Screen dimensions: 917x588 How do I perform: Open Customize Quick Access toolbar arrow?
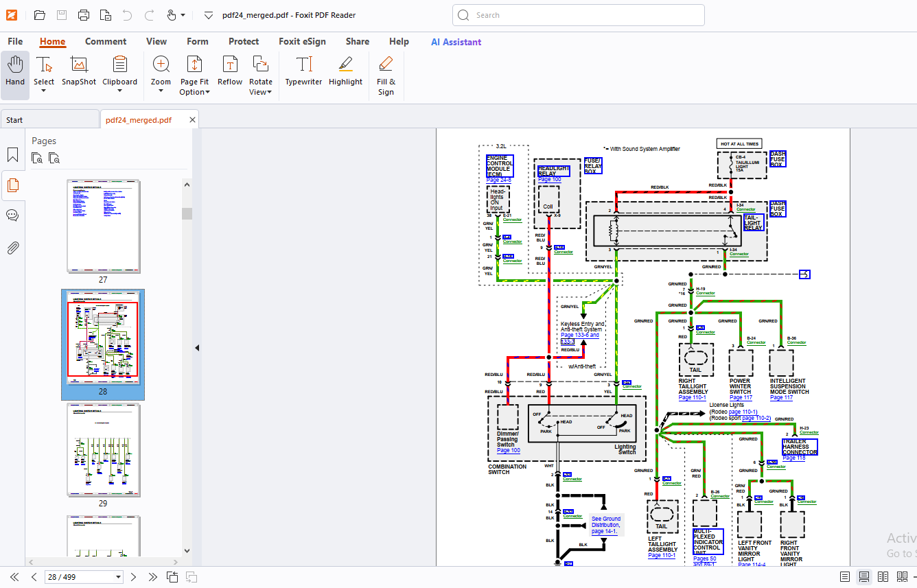[209, 15]
